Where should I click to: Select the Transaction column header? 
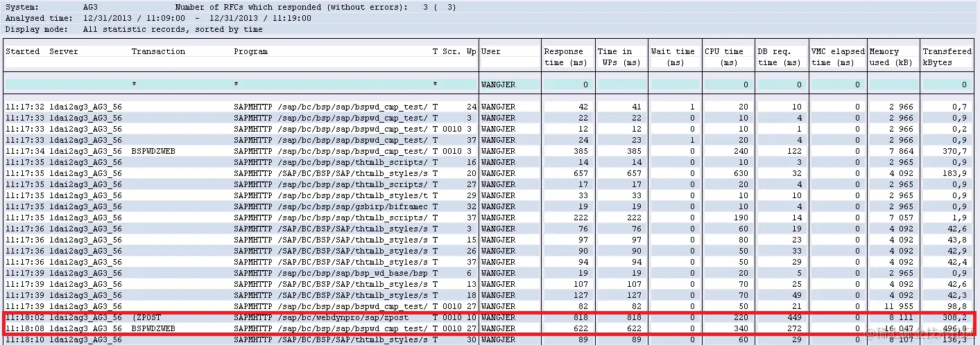click(158, 51)
